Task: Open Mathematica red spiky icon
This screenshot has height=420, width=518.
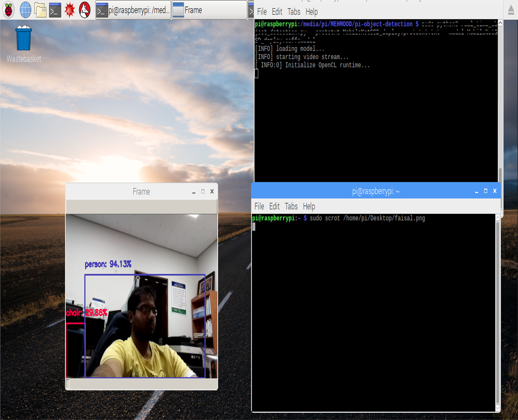Action: pos(70,10)
